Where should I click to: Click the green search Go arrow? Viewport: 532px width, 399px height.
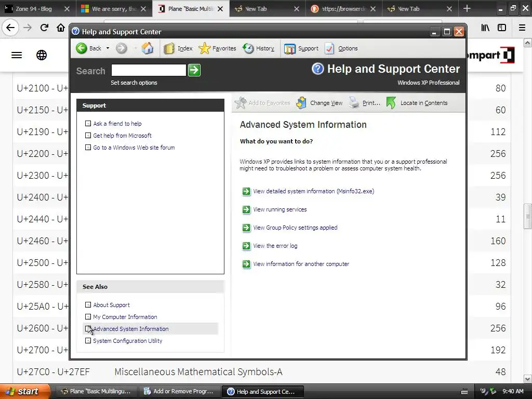[x=194, y=70]
